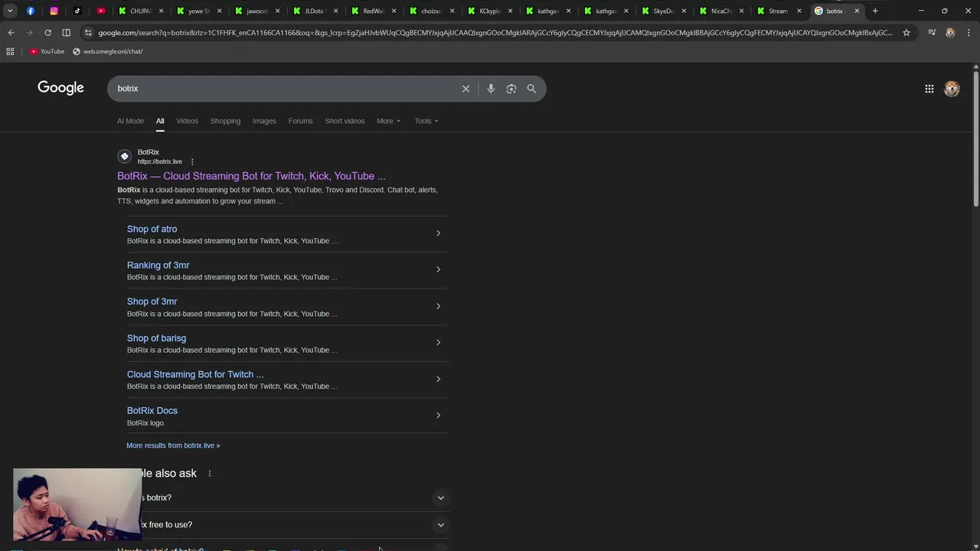Image resolution: width=980 pixels, height=551 pixels.
Task: Open Cloud Streaming Bot for Twitch sitelink
Action: coord(195,374)
